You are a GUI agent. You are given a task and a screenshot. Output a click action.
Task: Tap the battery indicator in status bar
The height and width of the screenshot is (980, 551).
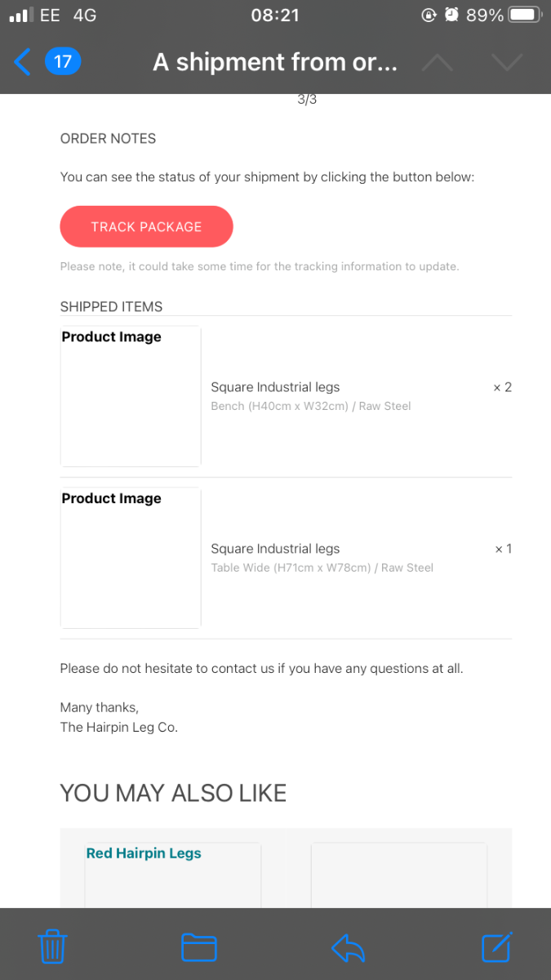[x=523, y=15]
